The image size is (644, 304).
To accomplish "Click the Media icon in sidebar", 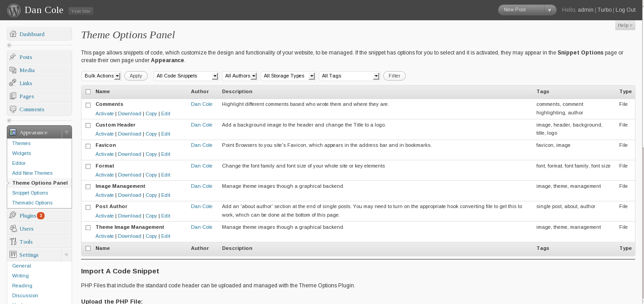I will coord(13,70).
